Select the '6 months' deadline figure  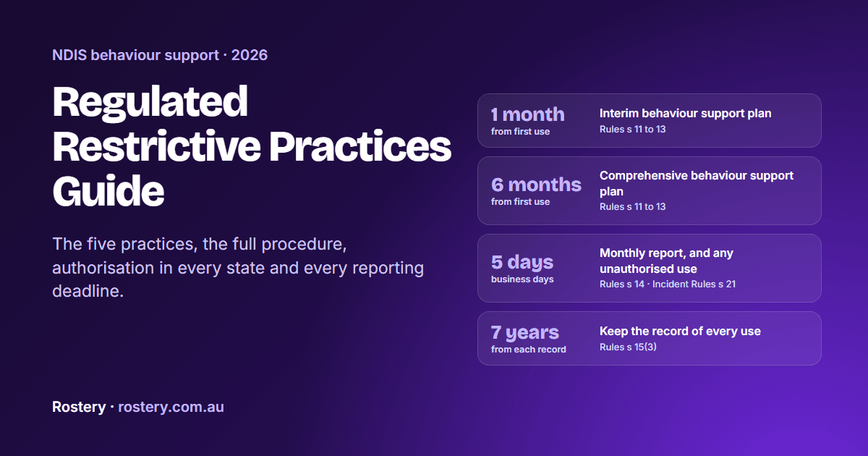536,185
